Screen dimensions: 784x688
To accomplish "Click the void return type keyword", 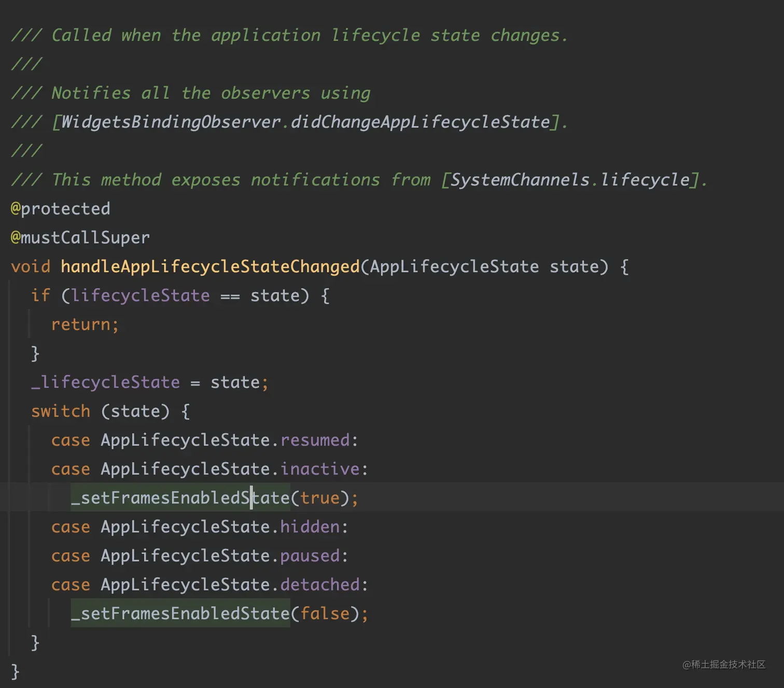I will pyautogui.click(x=31, y=266).
